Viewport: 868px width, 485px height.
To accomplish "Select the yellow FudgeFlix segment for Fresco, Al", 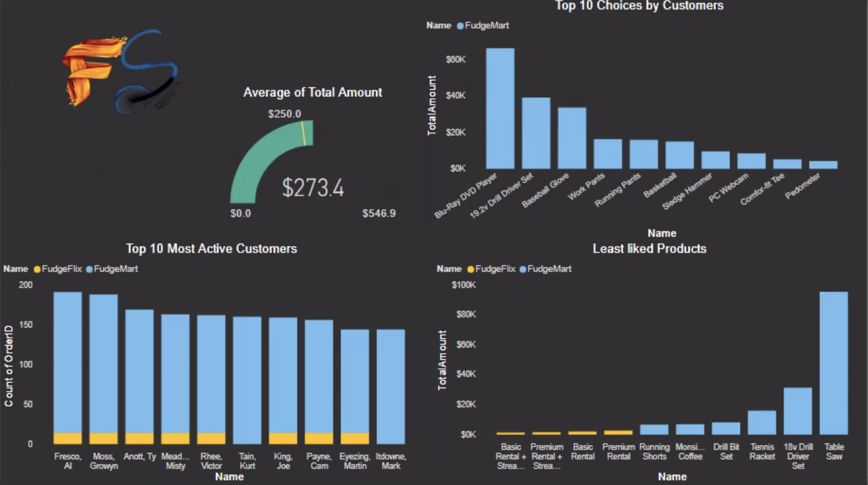I will (x=68, y=438).
